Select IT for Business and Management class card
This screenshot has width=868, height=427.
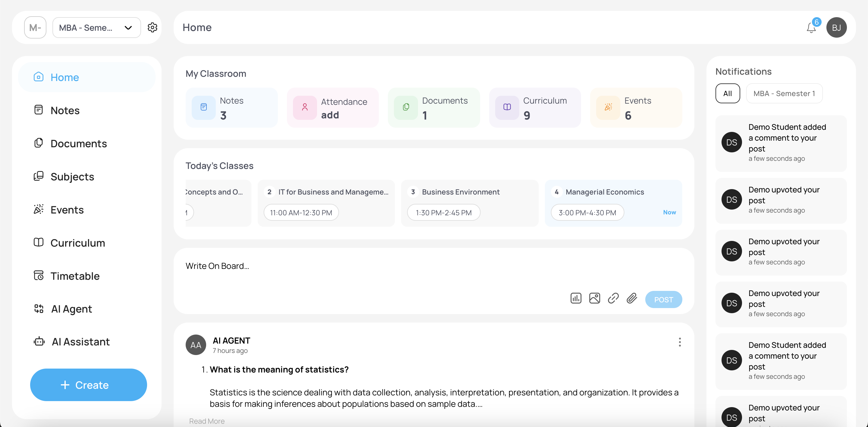tap(326, 203)
